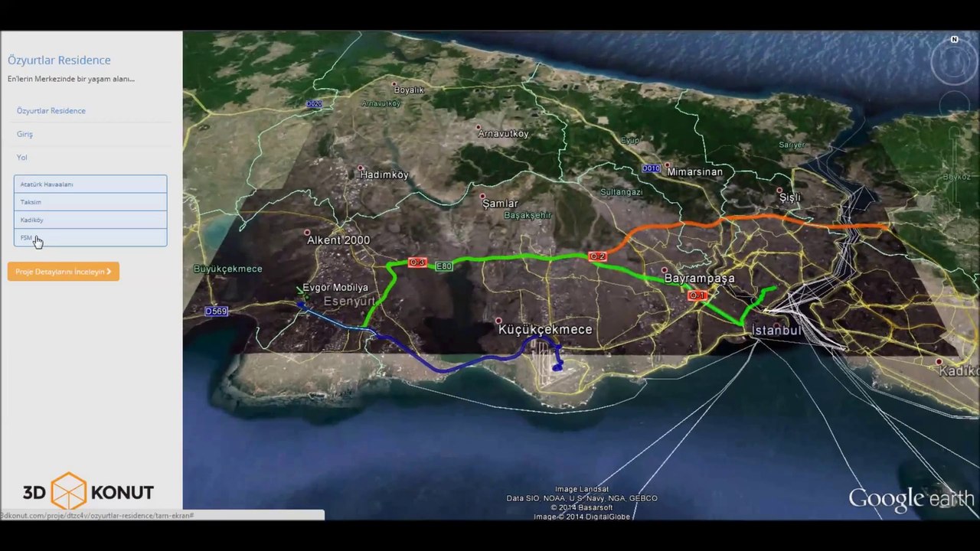Click the Istanbul city label

(x=776, y=331)
